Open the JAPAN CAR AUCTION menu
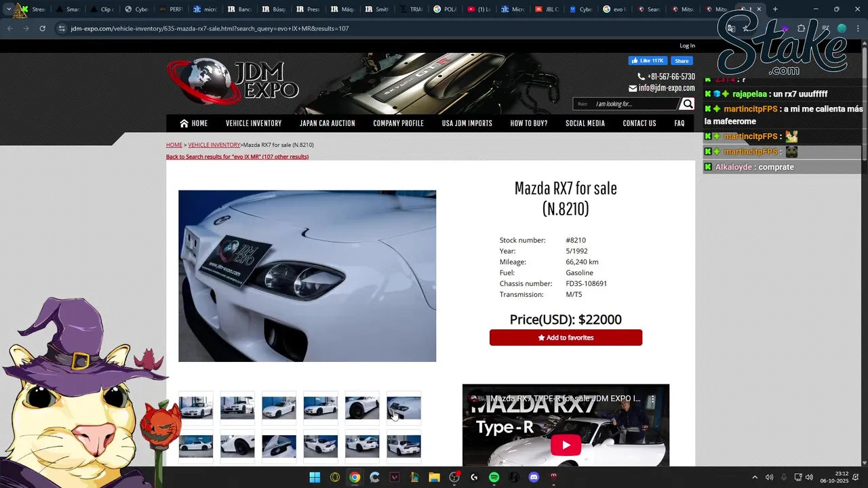The height and width of the screenshot is (488, 868). (x=328, y=123)
